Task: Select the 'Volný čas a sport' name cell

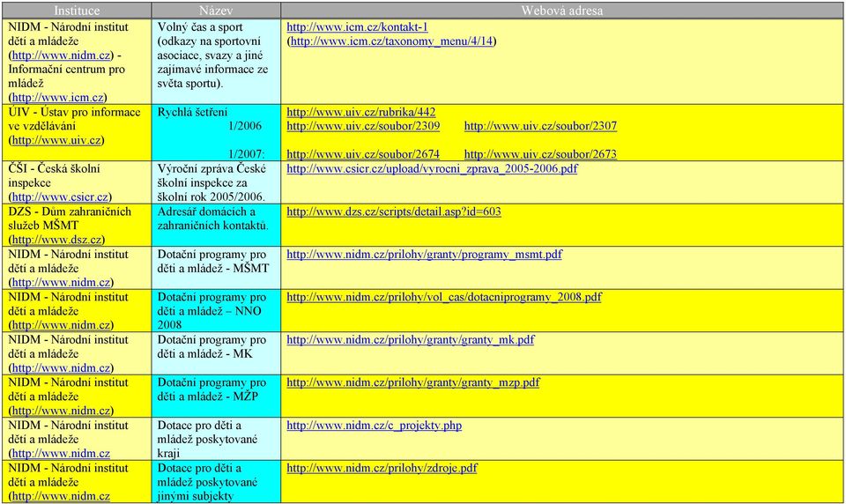Action: pyautogui.click(x=216, y=62)
